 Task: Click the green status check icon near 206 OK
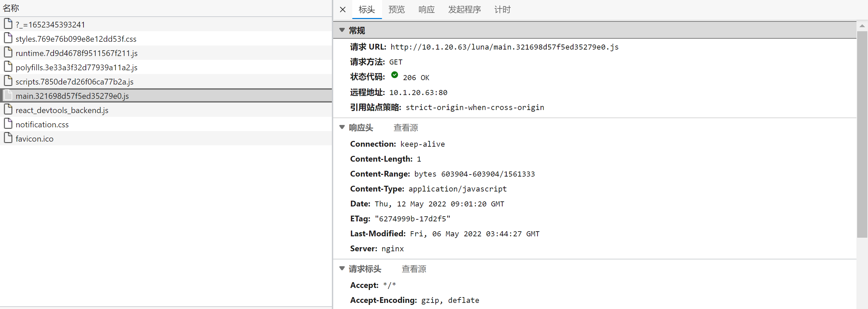tap(395, 75)
